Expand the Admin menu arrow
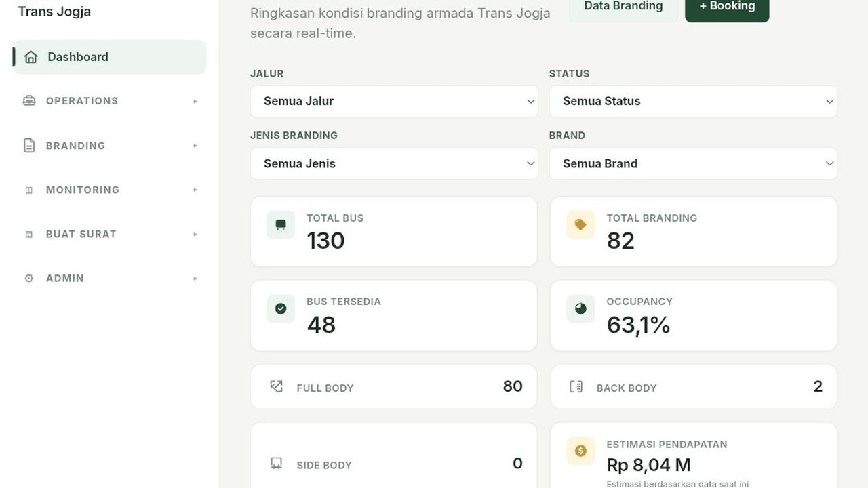This screenshot has width=868, height=488. pyautogui.click(x=195, y=279)
